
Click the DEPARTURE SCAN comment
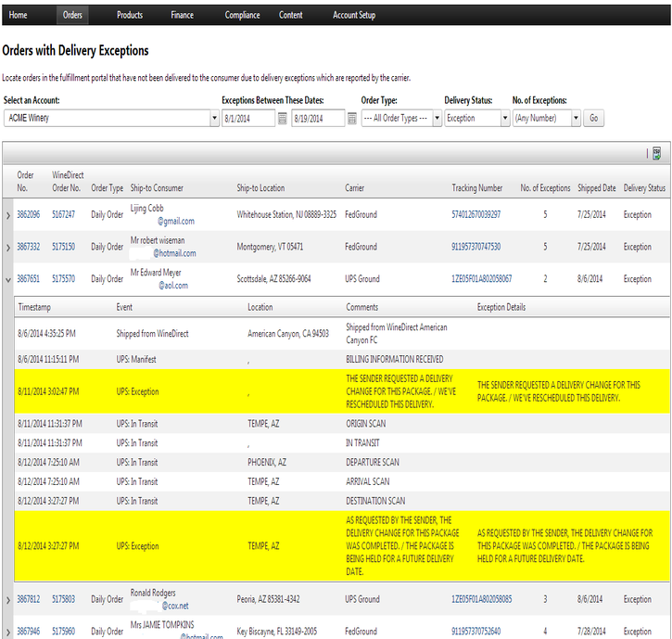373,462
